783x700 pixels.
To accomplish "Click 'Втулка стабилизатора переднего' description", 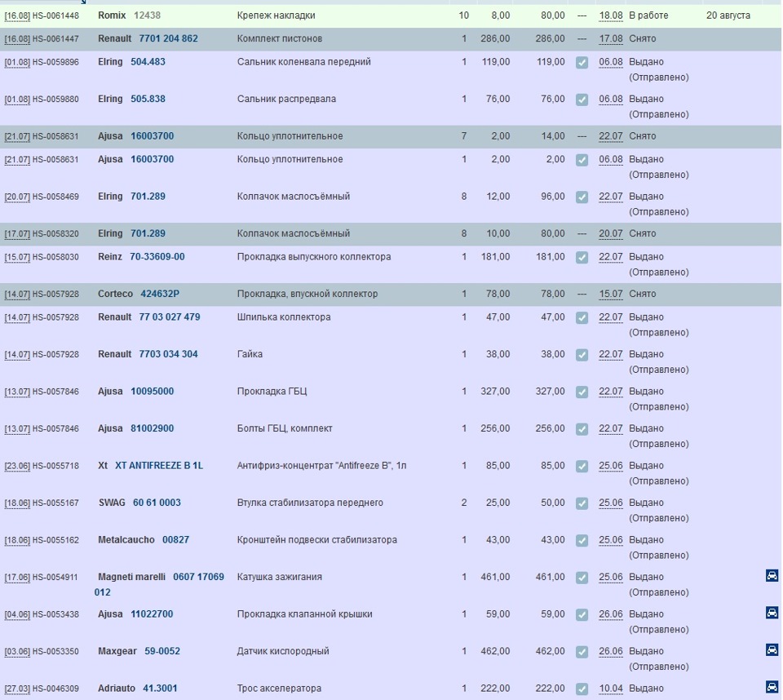I will pyautogui.click(x=310, y=503).
